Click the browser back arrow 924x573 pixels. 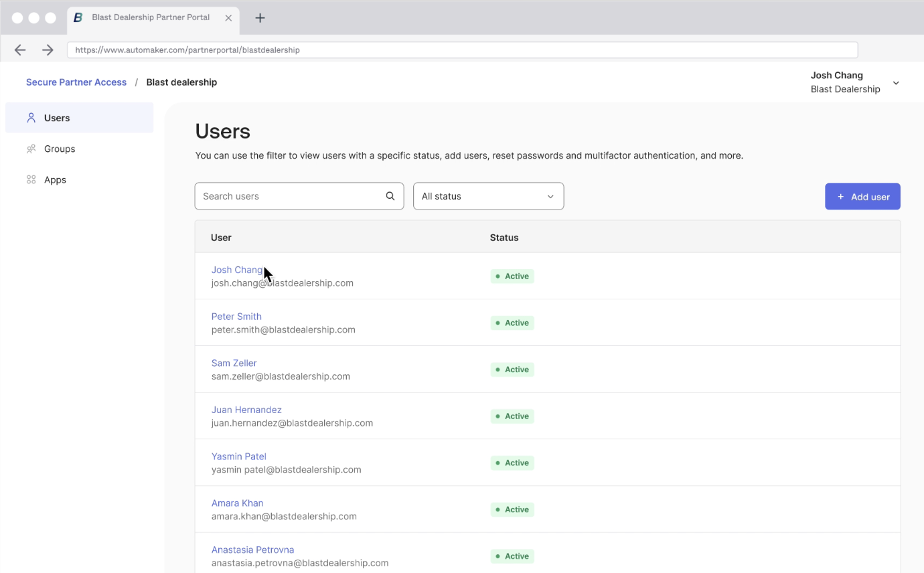[19, 50]
